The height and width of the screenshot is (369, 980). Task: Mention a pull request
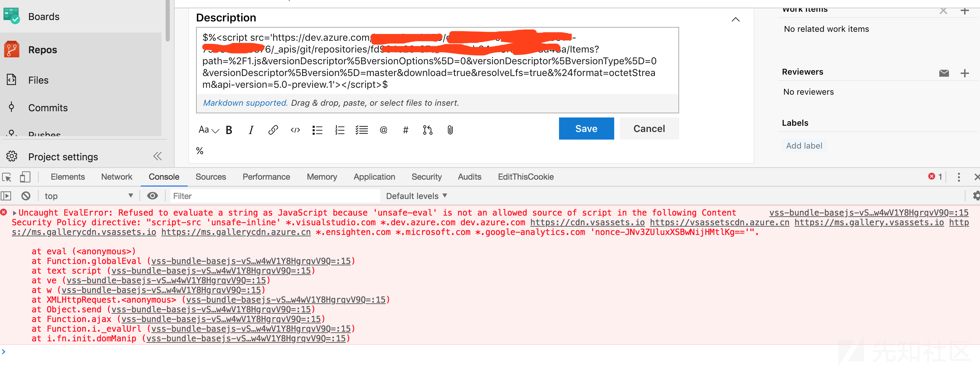click(x=428, y=130)
